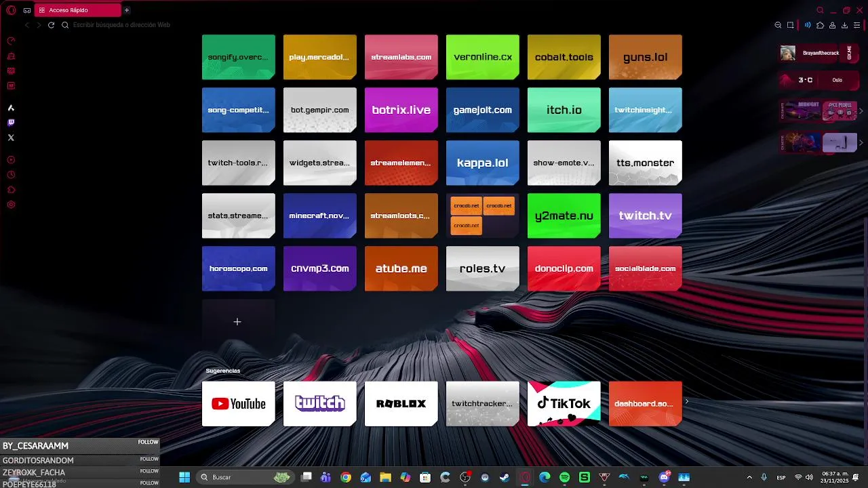
Task: Open the kappa.lol speed dial tile
Action: click(483, 163)
